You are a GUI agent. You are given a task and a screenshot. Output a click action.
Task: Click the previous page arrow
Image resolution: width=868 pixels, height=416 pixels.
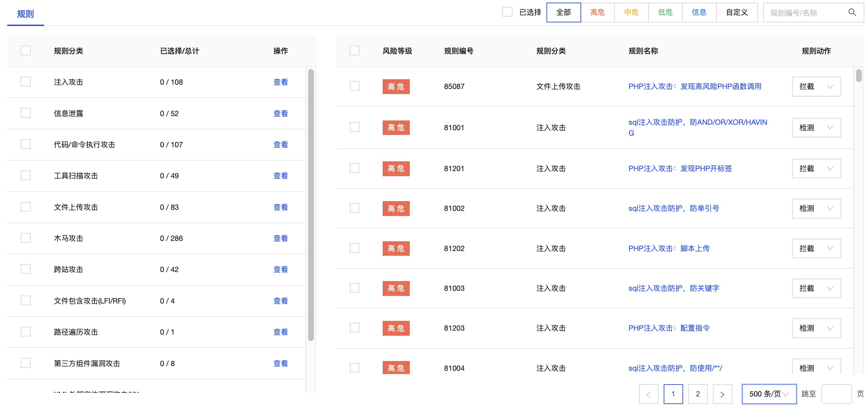[x=648, y=394]
